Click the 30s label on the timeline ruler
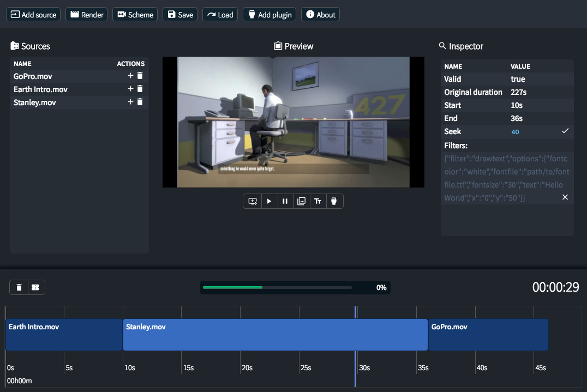Image resolution: width=587 pixels, height=392 pixels. pyautogui.click(x=364, y=367)
